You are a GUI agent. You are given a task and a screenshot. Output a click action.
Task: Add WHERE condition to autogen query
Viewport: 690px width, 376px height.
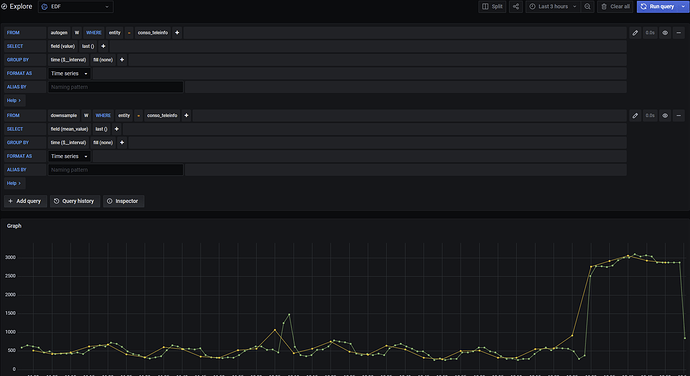coord(177,33)
